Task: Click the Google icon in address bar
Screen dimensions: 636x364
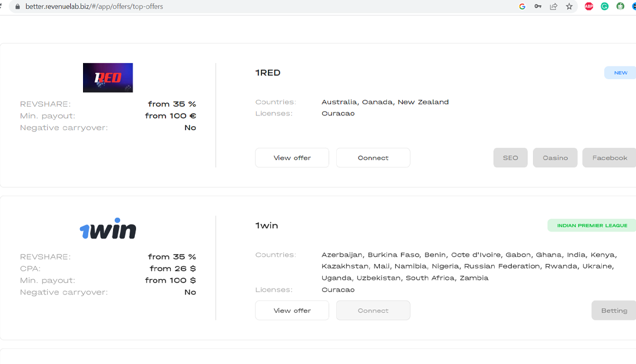Action: 522,6
